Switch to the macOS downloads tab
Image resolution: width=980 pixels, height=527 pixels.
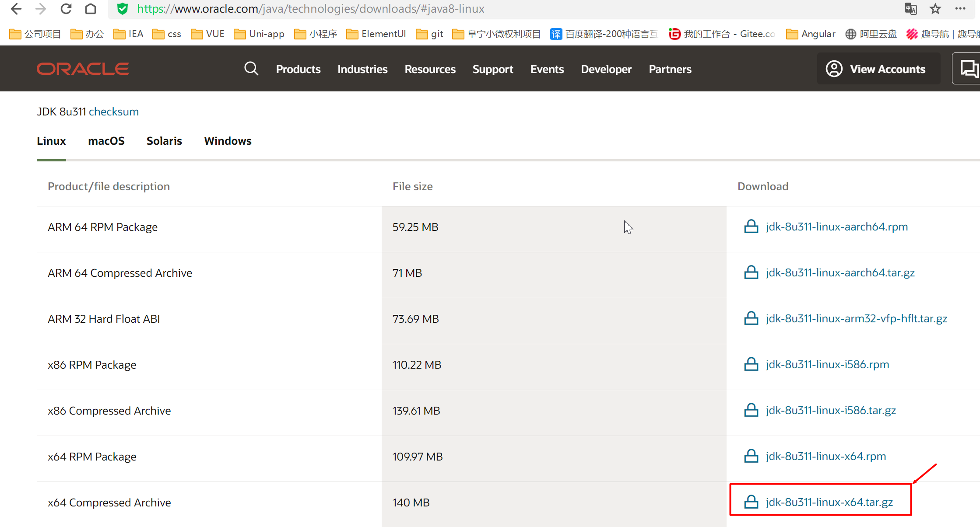tap(106, 141)
